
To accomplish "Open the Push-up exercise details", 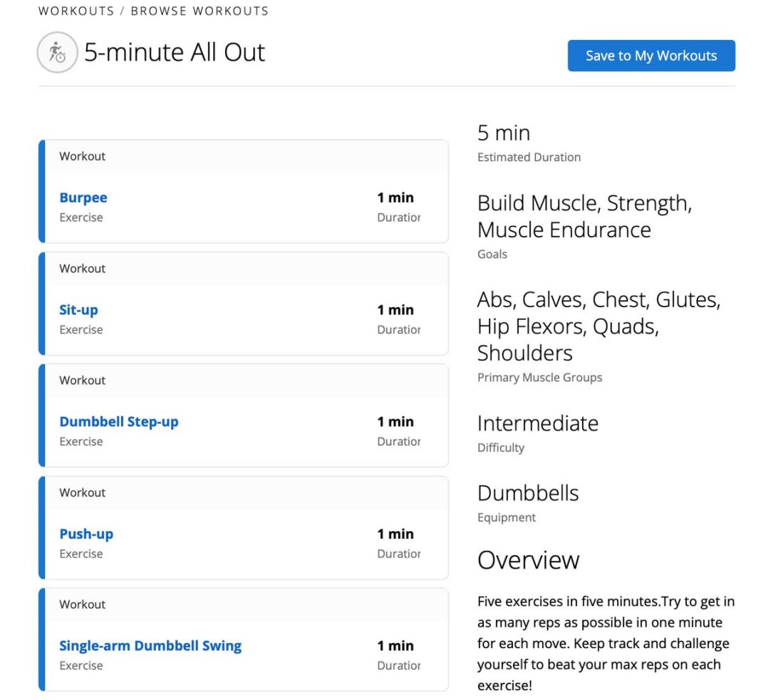I will 86,534.
